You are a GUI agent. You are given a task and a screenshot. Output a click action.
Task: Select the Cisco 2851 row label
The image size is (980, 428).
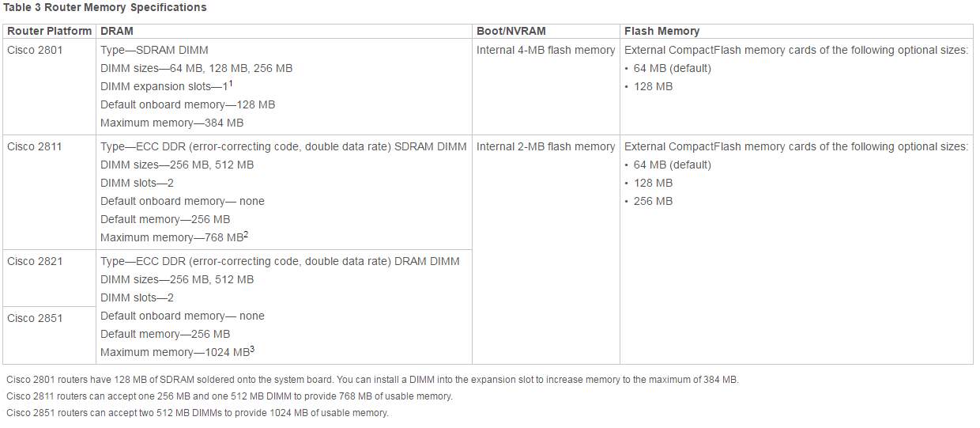point(35,318)
